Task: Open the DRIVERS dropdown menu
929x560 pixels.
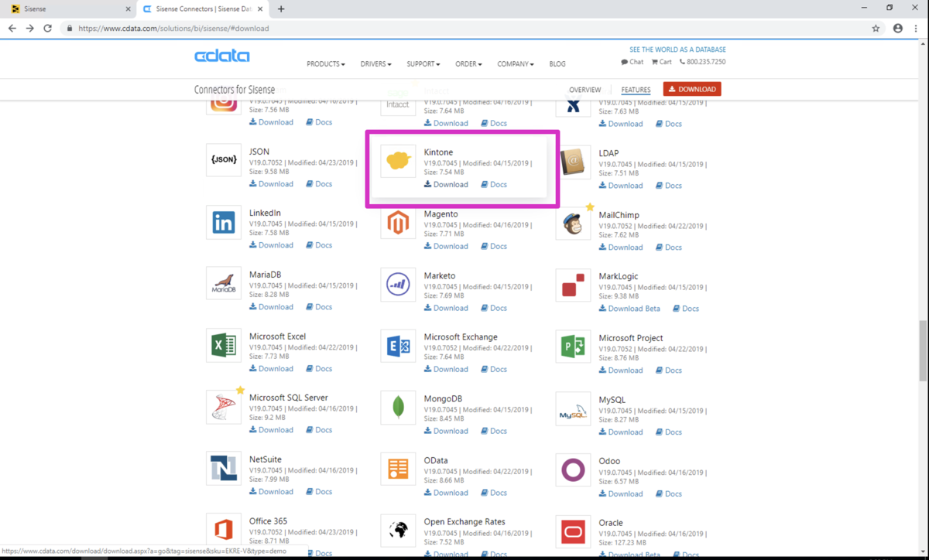Action: pyautogui.click(x=376, y=64)
